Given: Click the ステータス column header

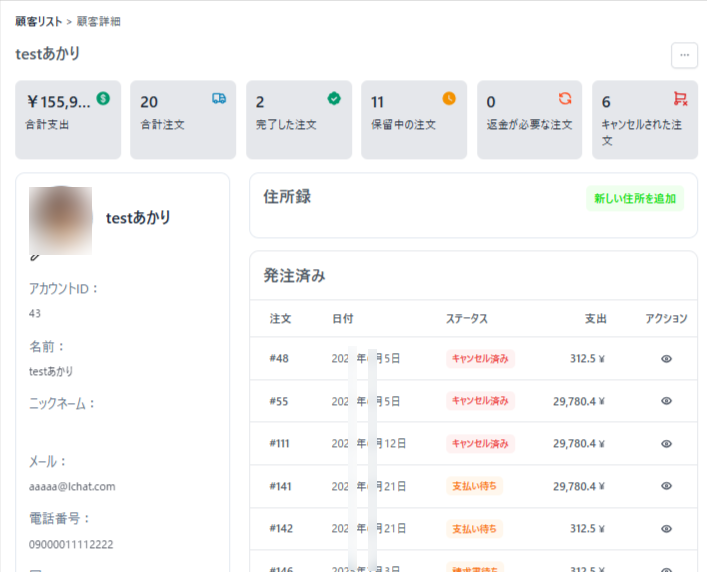Looking at the screenshot, I should tap(467, 319).
